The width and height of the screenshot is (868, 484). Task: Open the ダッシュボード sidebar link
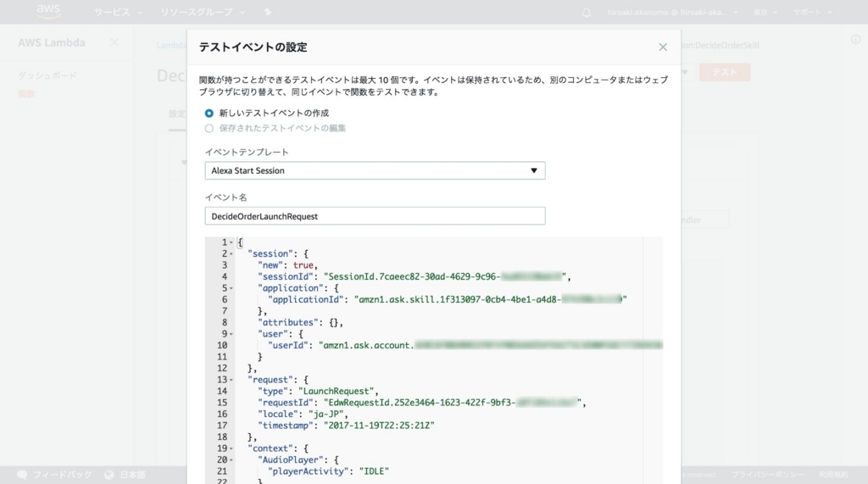click(47, 76)
